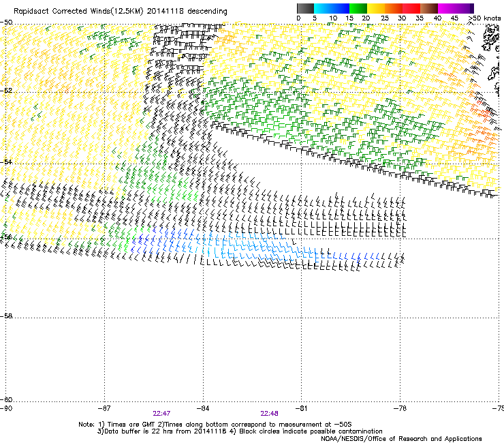Click the purple time label 22:48

click(269, 414)
